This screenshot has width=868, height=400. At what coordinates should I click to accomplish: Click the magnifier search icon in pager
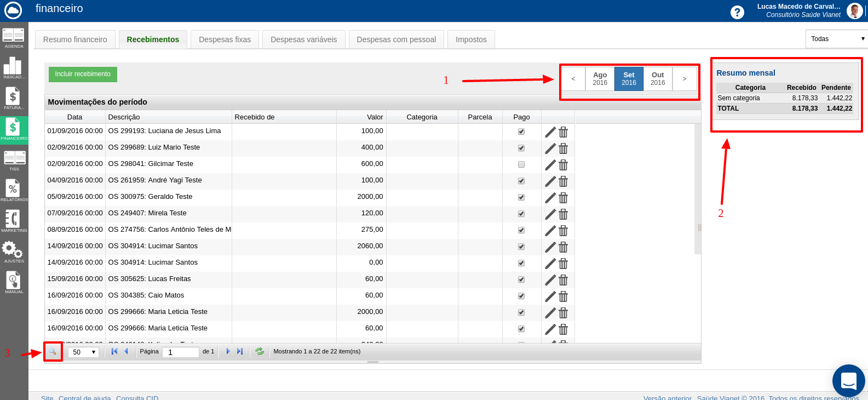53,352
